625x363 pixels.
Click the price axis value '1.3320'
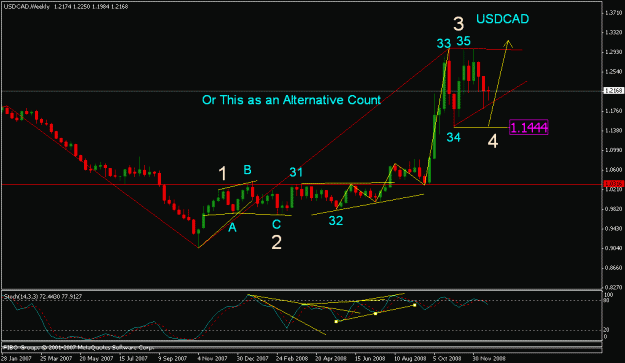tap(614, 32)
